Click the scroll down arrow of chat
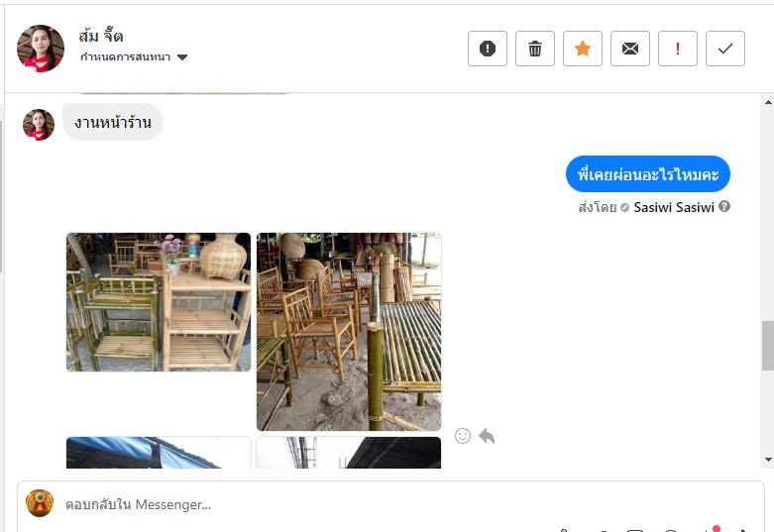 point(768,460)
